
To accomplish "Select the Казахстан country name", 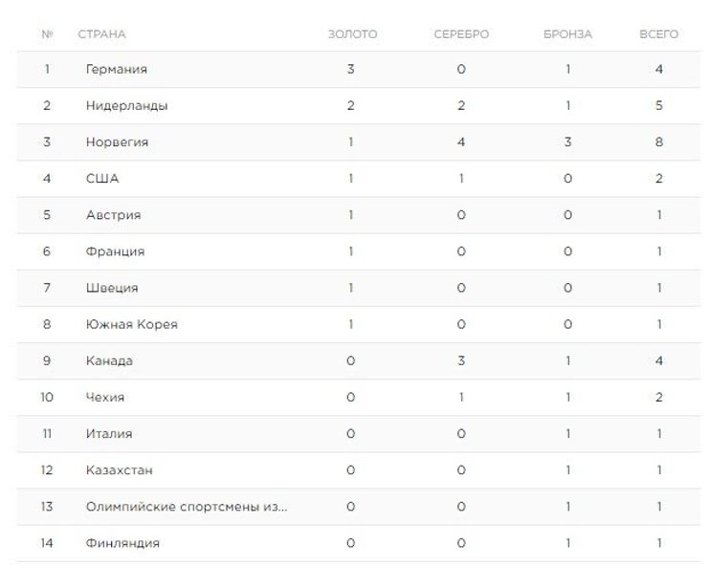I will coord(119,470).
